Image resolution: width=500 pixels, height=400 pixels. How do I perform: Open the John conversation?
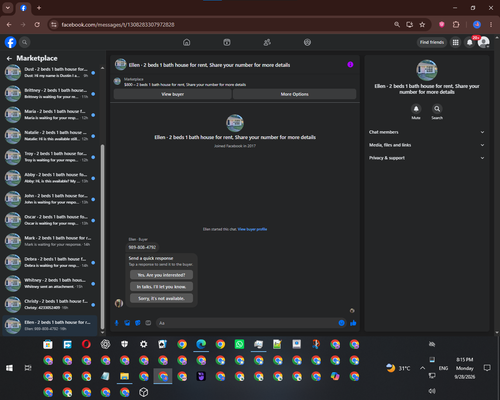coord(50,199)
